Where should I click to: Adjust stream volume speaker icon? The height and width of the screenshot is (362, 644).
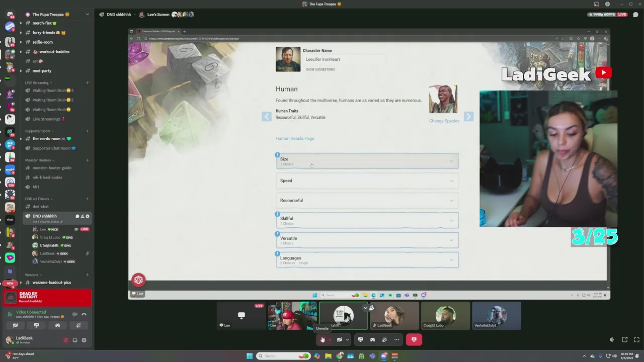(612, 339)
